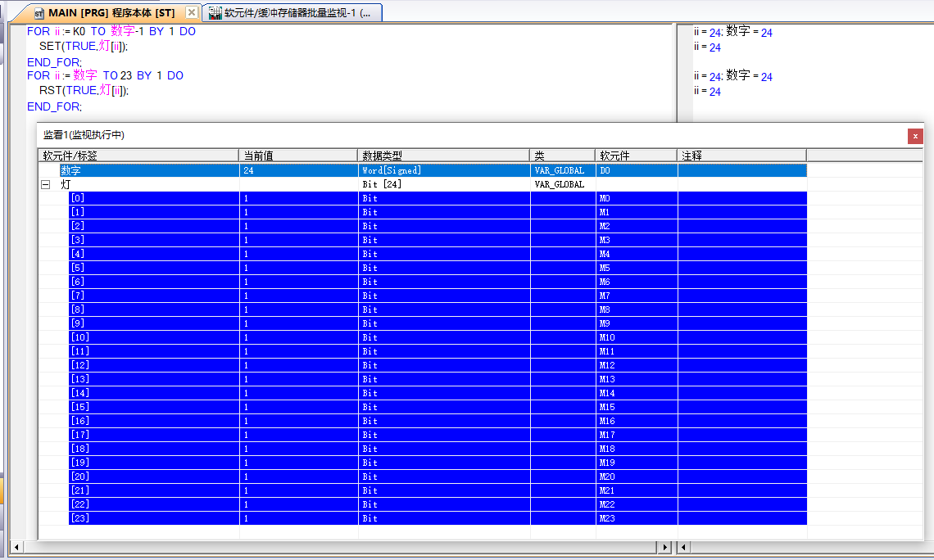Screen dimensions: 934x560
Task: Click the M15 device cell
Action: [x=636, y=407]
